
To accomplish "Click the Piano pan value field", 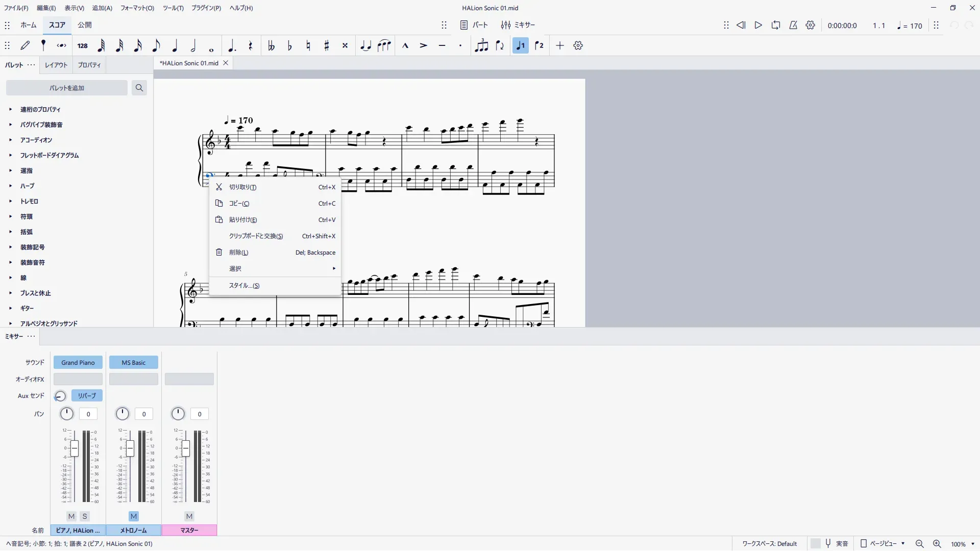I will tap(88, 414).
